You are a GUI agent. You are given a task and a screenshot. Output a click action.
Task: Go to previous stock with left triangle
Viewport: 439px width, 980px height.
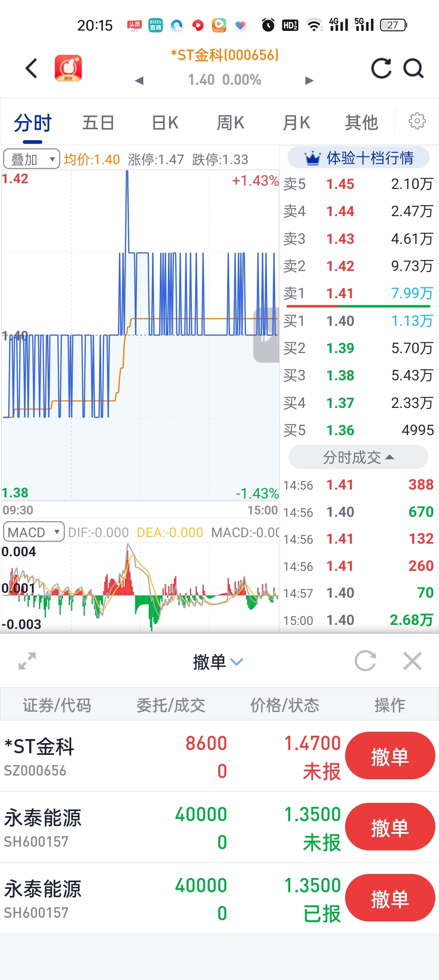139,80
